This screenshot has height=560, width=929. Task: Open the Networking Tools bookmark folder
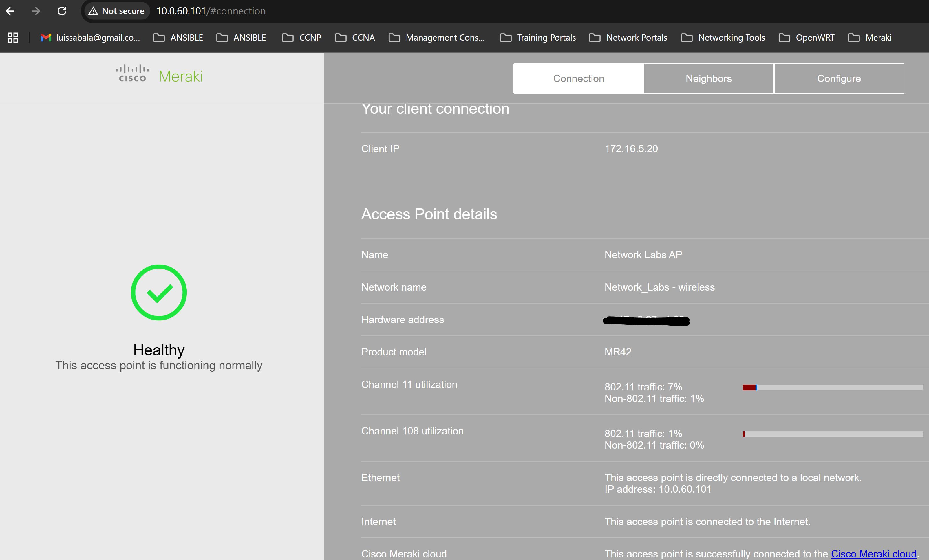pyautogui.click(x=723, y=37)
